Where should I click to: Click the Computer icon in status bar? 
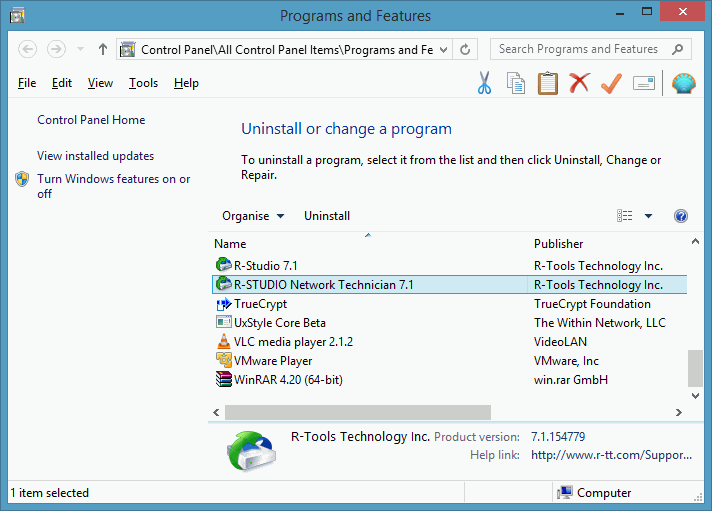(564, 492)
